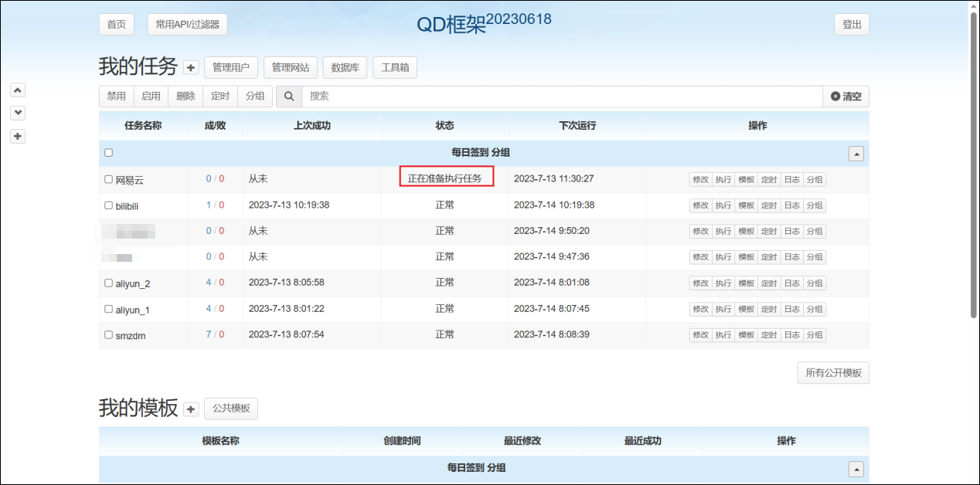This screenshot has width=980, height=485.
Task: Toggle the select-all checkbox in group header
Action: coord(109,153)
